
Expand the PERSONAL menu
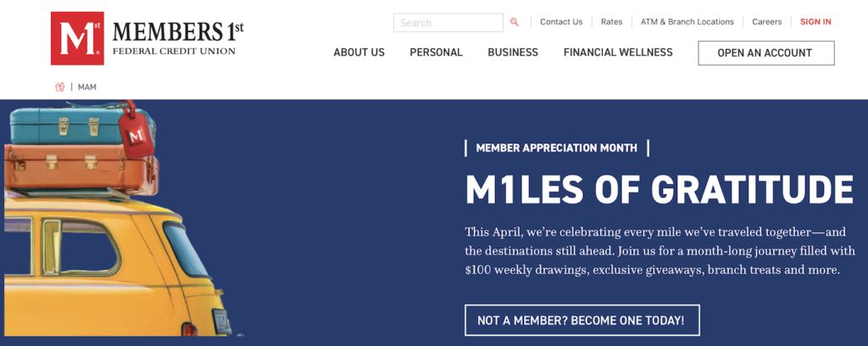tap(436, 53)
